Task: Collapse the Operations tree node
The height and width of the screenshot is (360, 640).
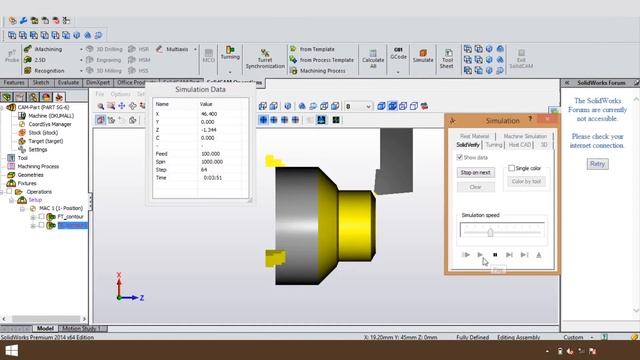Action: [x=2, y=191]
